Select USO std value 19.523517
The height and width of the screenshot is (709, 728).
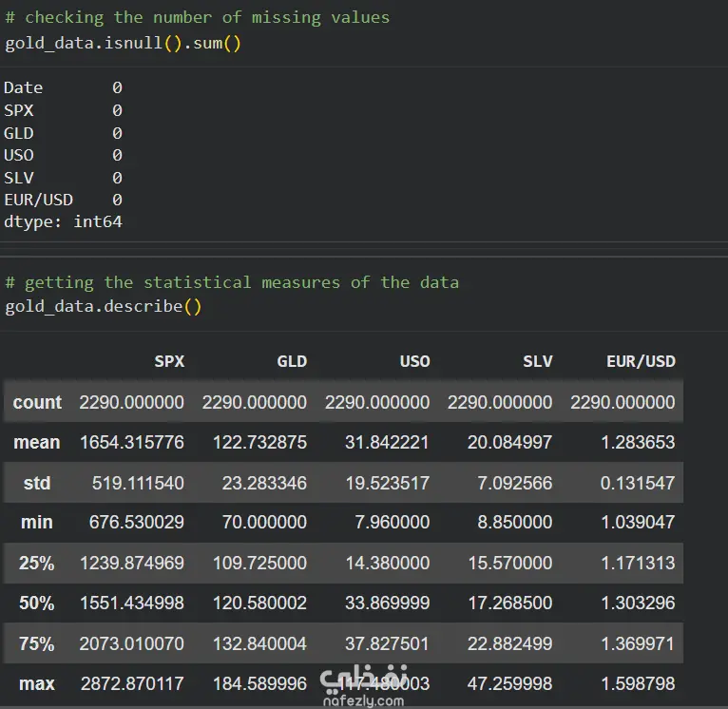(x=388, y=484)
